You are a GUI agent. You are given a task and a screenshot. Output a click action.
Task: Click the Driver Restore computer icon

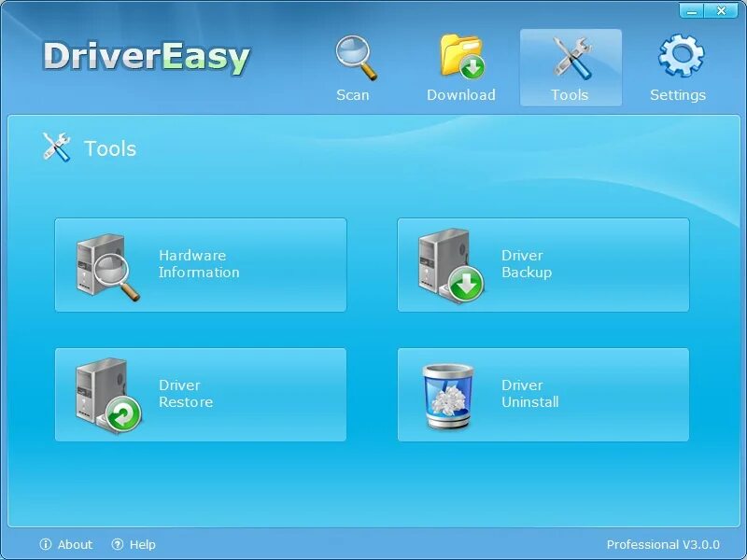108,395
